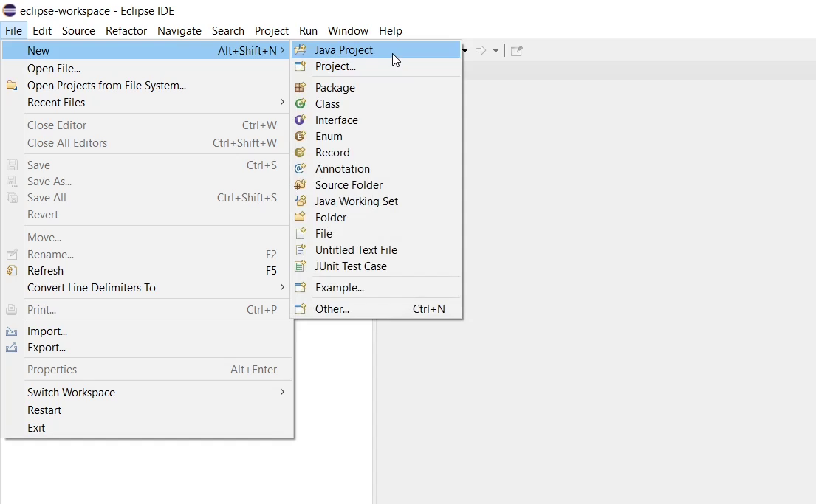Click the Print... printer icon

point(12,309)
